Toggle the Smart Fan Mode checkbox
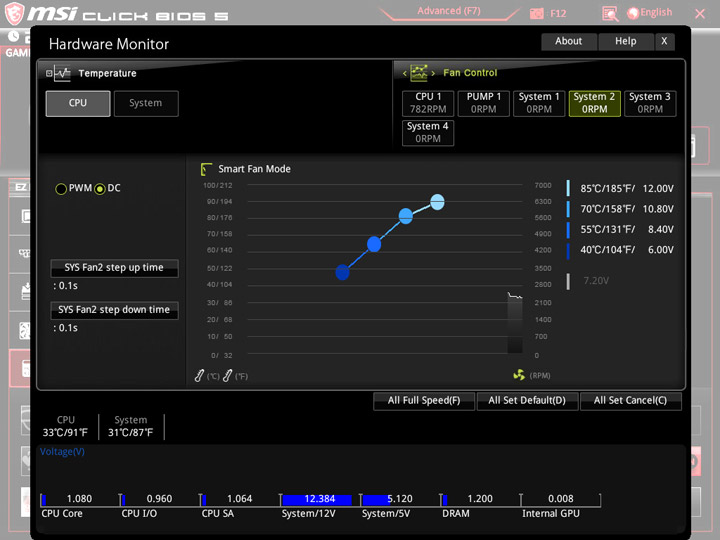Image resolution: width=720 pixels, height=540 pixels. [206, 169]
